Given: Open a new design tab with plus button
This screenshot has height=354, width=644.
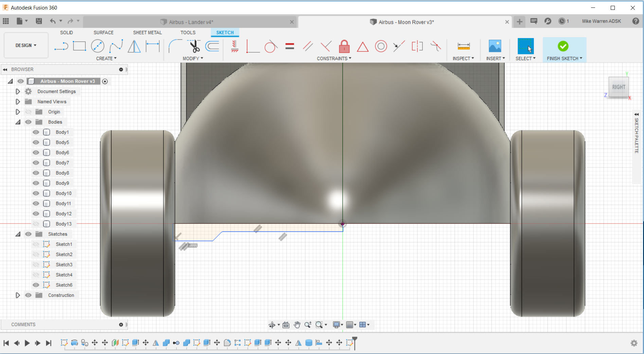Looking at the screenshot, I should 519,22.
